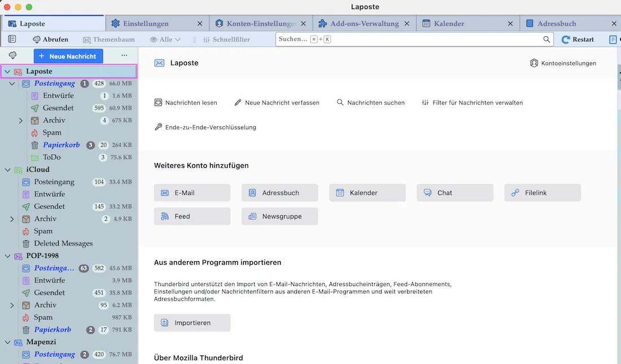Image resolution: width=621 pixels, height=364 pixels.
Task: Toggle the folder pane sidebar icon
Action: tap(12, 39)
